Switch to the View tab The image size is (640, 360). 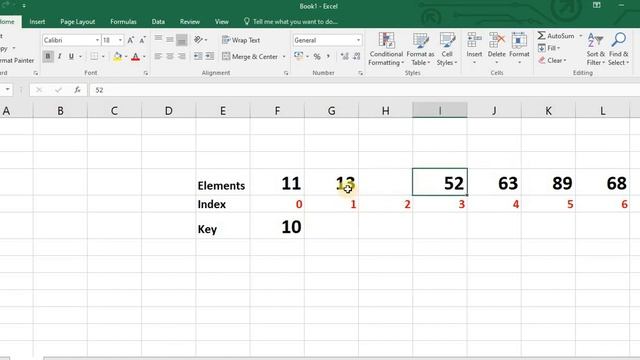(222, 22)
